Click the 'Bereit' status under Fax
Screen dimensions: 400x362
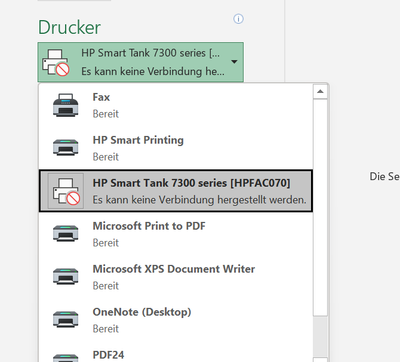tap(106, 114)
